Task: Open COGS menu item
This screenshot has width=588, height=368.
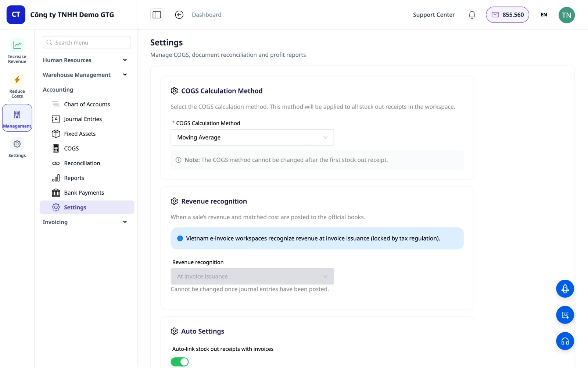Action: 87,148
